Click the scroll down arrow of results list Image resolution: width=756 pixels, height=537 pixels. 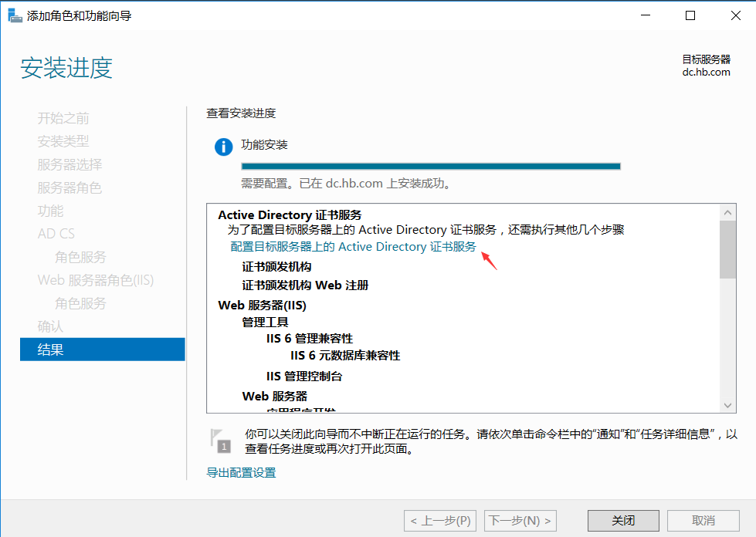point(727,405)
